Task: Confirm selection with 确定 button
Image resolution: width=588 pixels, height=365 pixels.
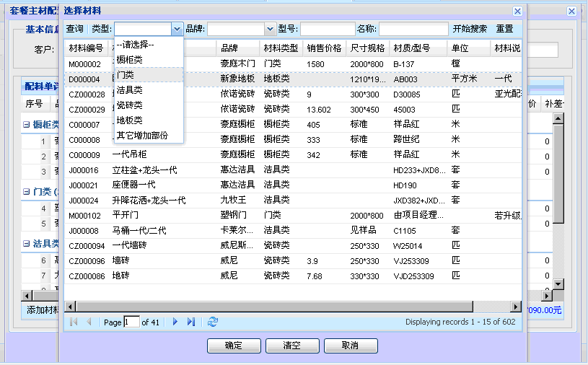Action: coord(234,346)
